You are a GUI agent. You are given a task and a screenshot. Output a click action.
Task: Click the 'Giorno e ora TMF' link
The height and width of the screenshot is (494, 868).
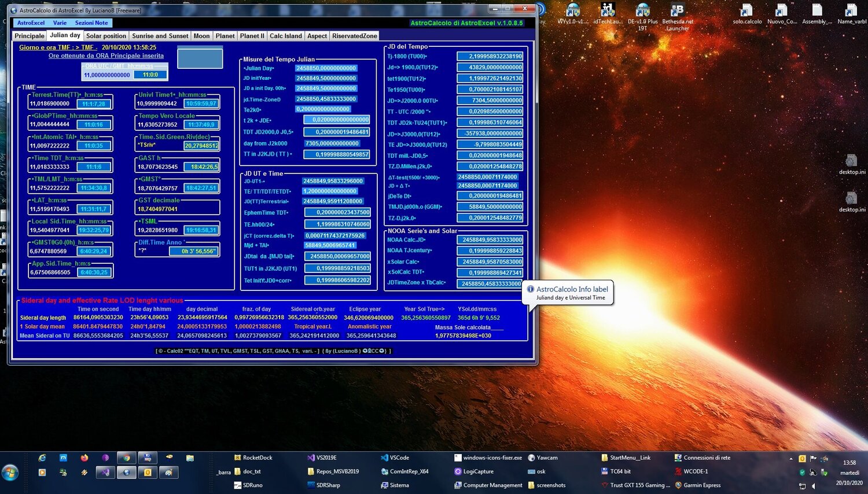coord(57,47)
